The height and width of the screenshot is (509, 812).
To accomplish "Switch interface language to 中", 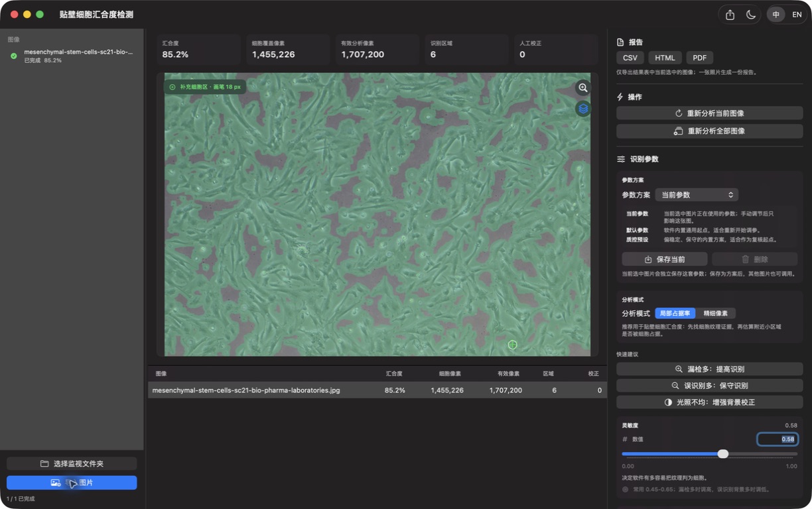I will (776, 15).
